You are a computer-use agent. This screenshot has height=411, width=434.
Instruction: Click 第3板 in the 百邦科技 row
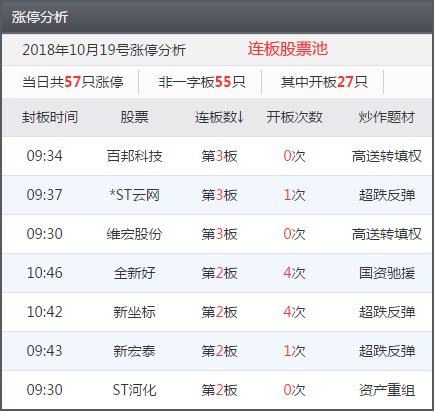(x=219, y=156)
